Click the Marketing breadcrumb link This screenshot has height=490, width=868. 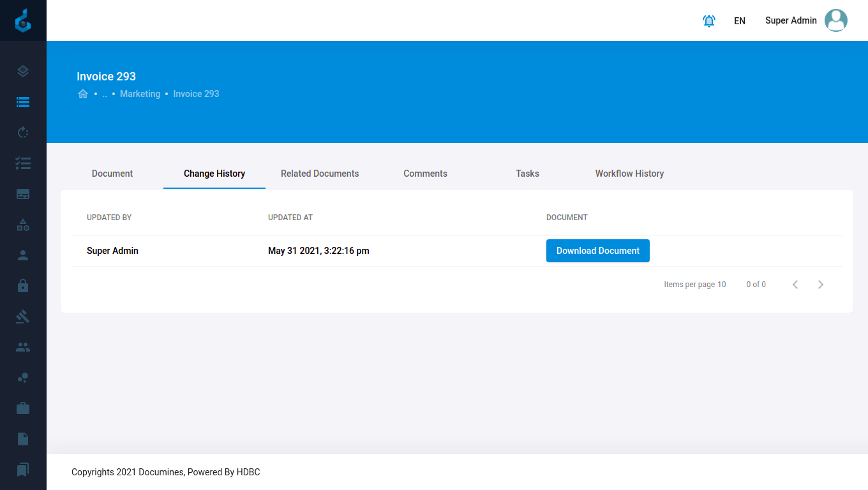coord(140,94)
